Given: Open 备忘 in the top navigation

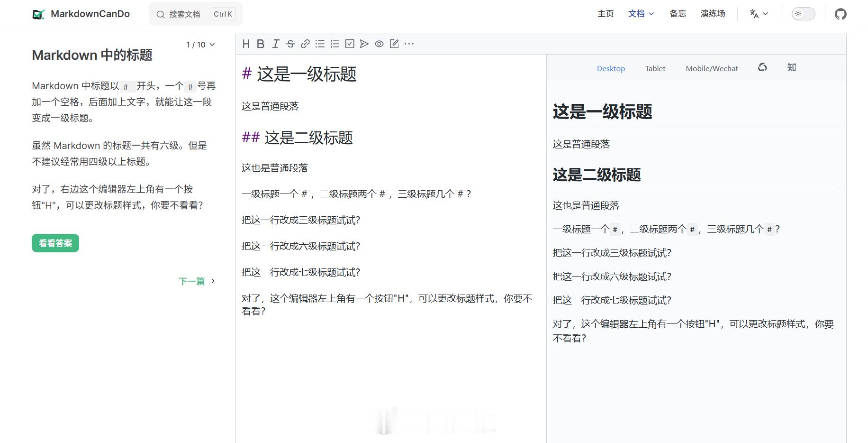Looking at the screenshot, I should (678, 14).
